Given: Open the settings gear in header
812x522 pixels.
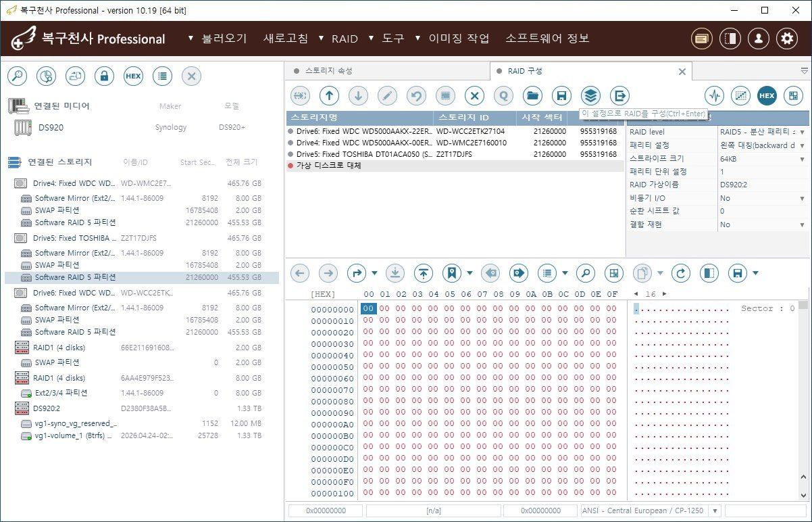Looking at the screenshot, I should coord(786,39).
